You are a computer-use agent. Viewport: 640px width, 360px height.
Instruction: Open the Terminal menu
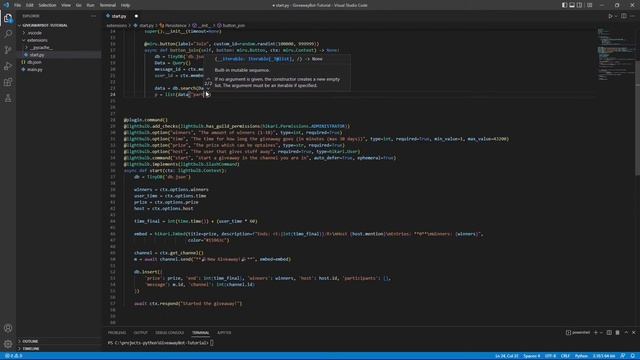[x=108, y=5]
